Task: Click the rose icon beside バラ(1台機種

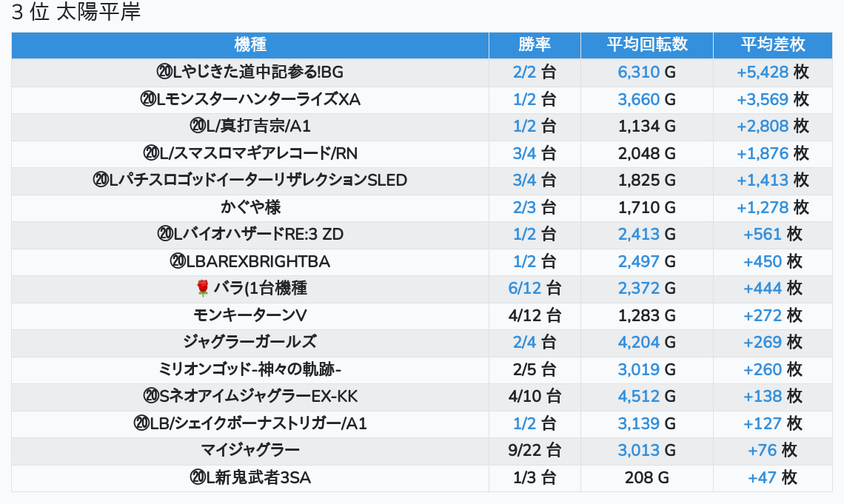Action: click(x=202, y=289)
